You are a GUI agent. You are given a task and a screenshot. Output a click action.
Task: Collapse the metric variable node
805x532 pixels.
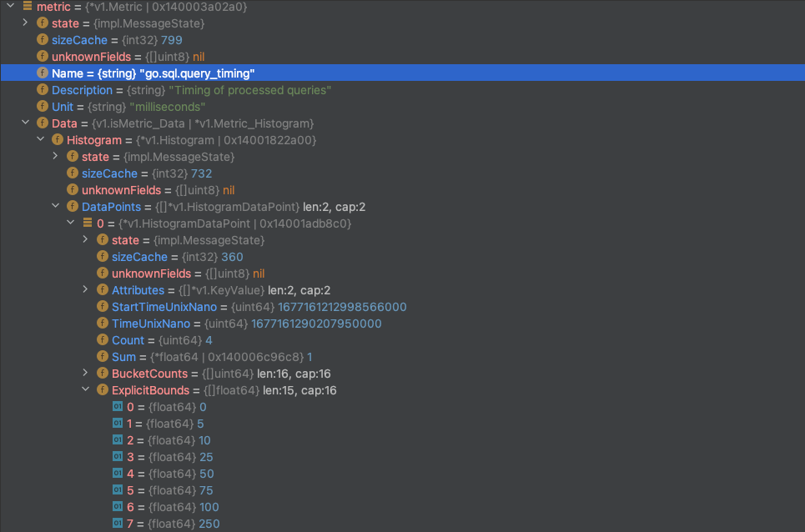tap(8, 7)
